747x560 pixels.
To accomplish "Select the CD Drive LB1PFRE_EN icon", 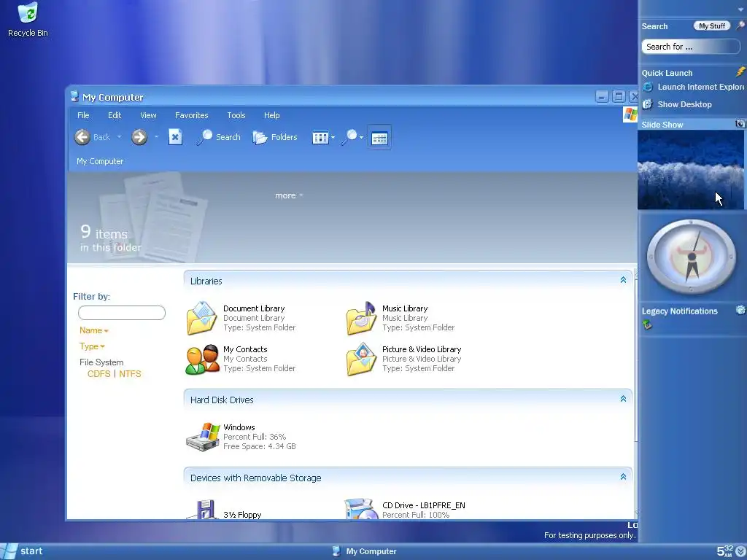I will click(361, 508).
